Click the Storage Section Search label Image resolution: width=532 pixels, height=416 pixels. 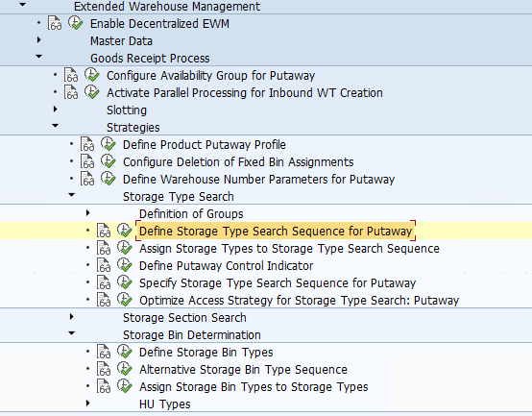point(184,318)
